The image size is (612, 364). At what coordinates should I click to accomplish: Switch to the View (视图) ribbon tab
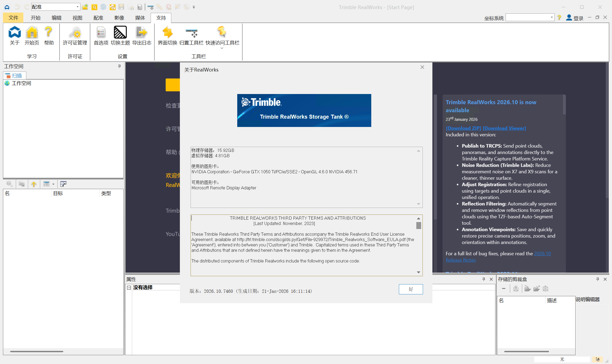pyautogui.click(x=77, y=18)
